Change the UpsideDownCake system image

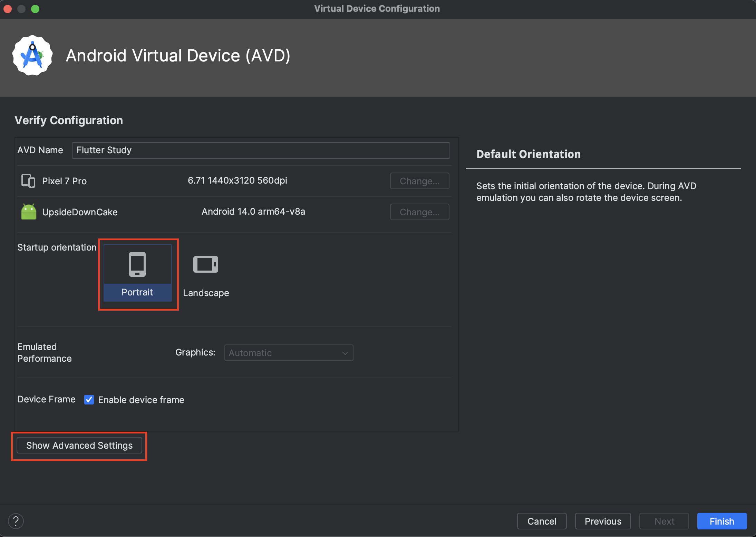[x=419, y=212]
